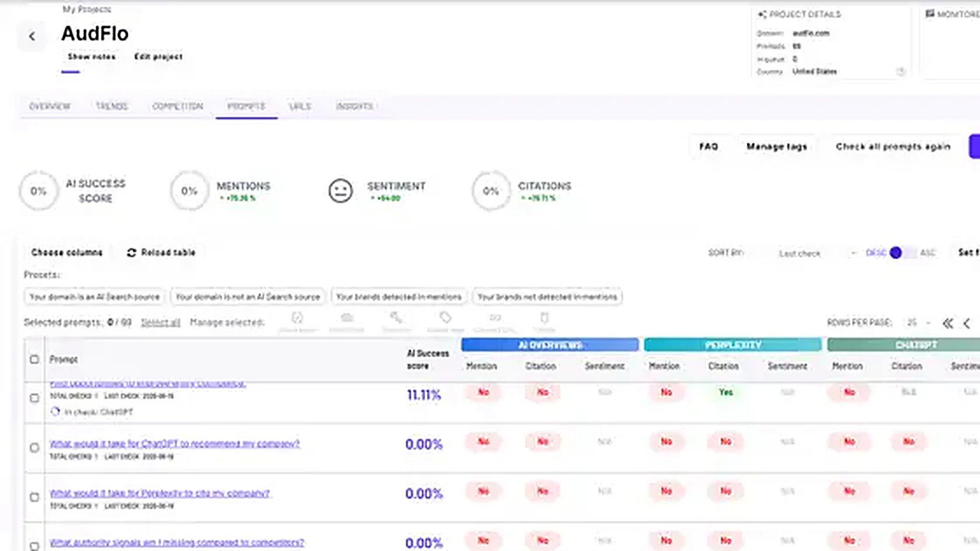The width and height of the screenshot is (980, 551).
Task: Click the folder icon in Manage selected
Action: pyautogui.click(x=347, y=318)
